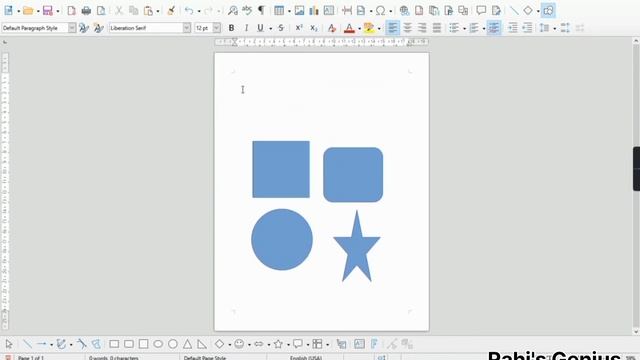
Task: Toggle Show Draw Functions icon
Action: (x=548, y=11)
